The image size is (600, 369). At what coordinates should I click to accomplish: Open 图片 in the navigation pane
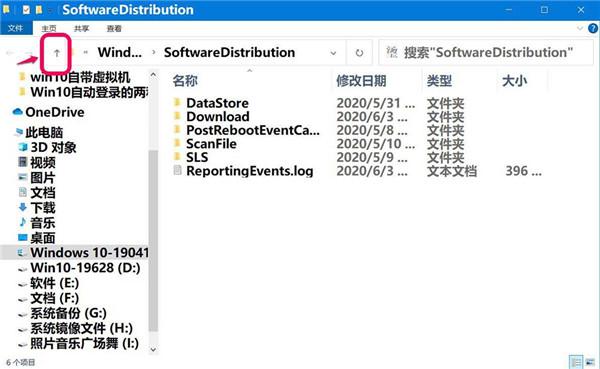(42, 178)
